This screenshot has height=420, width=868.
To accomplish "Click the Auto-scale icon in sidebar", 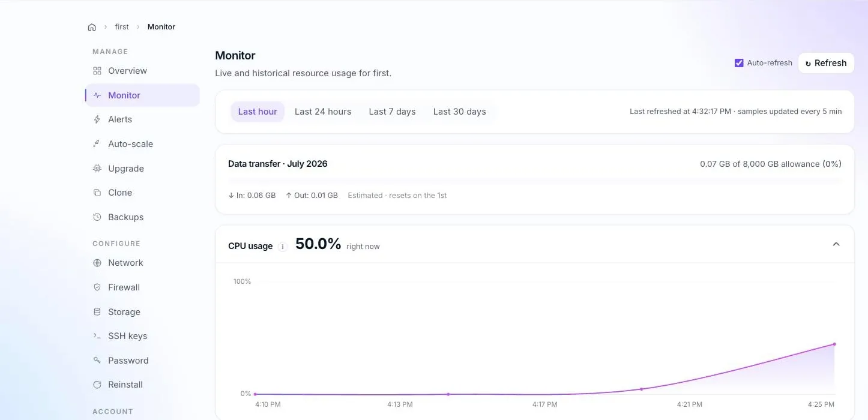I will click(x=97, y=144).
